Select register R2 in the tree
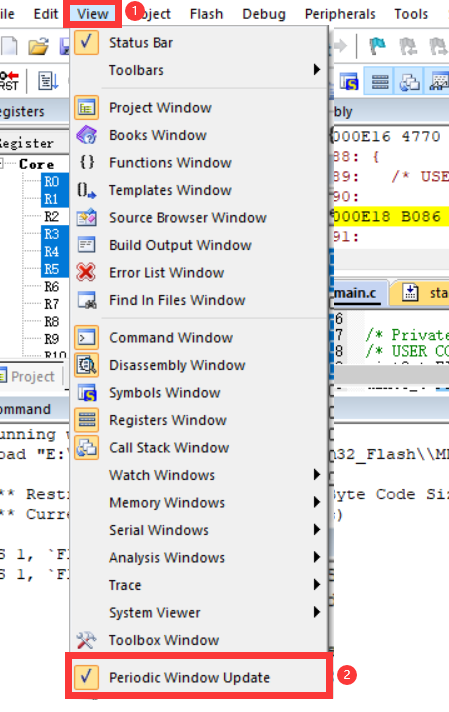The height and width of the screenshot is (712, 449). pos(51,217)
